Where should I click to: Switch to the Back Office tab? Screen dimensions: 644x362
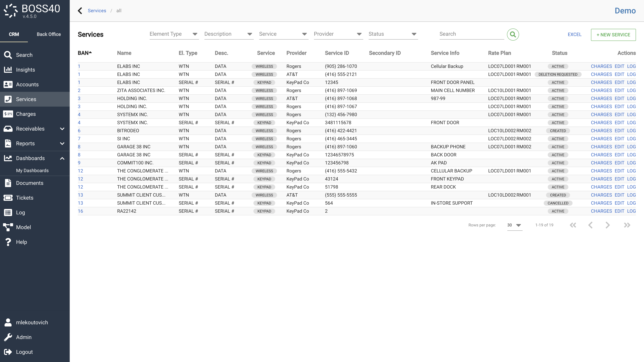pyautogui.click(x=48, y=34)
